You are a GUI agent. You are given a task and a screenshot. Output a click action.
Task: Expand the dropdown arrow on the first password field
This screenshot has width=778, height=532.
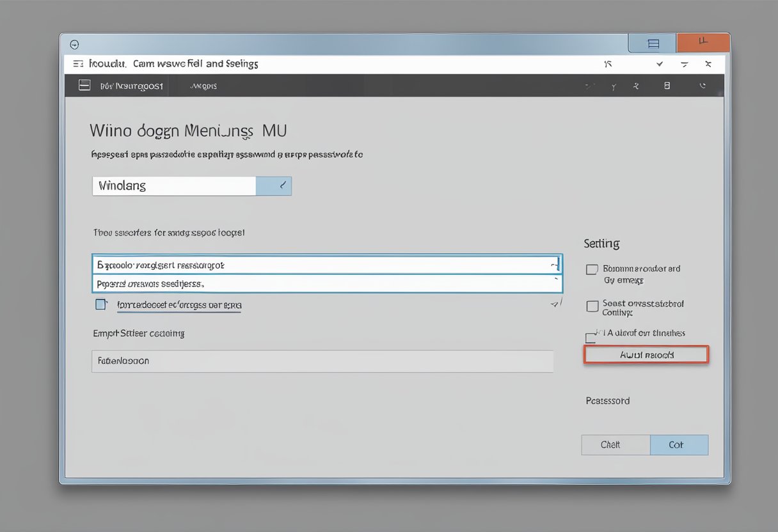tap(553, 264)
